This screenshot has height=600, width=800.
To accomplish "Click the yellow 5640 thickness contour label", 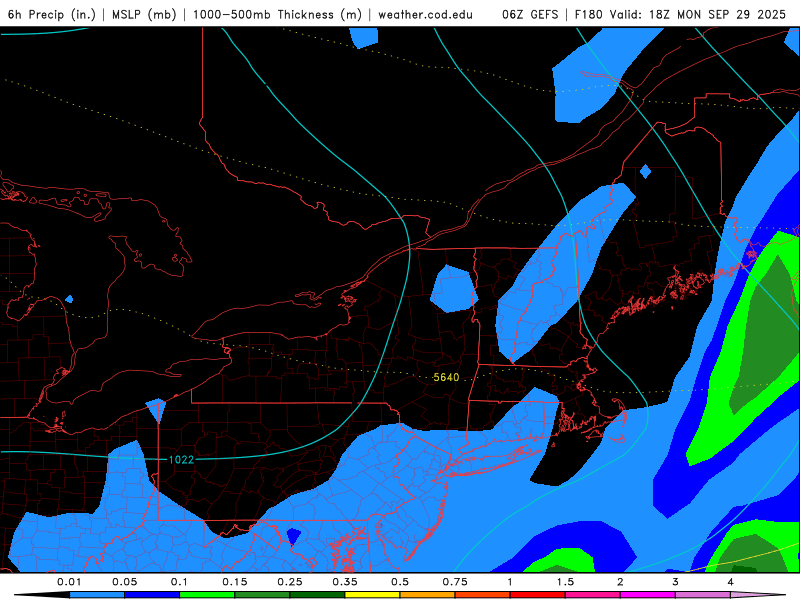I will 446,377.
